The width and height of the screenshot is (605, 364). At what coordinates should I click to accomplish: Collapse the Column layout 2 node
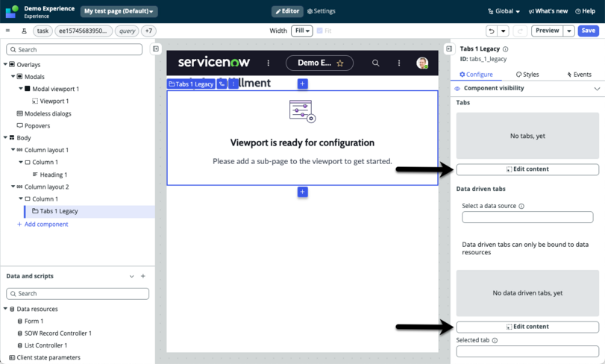13,186
